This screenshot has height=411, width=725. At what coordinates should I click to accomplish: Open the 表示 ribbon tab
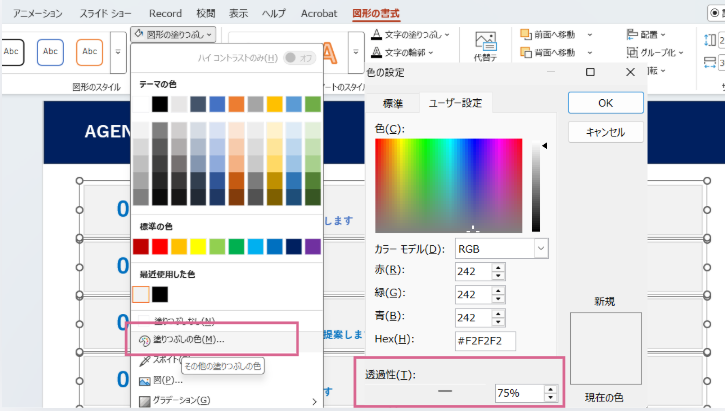(x=239, y=13)
